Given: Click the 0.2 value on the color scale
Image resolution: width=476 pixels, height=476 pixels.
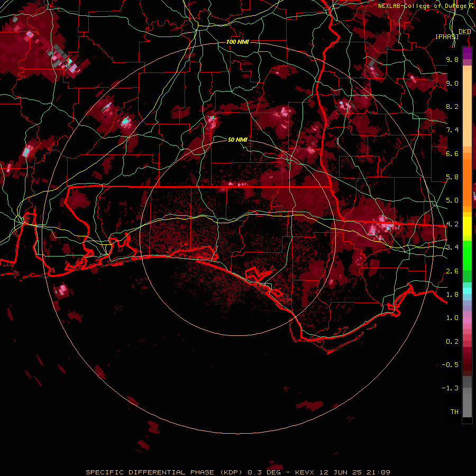Looking at the screenshot, I should 452,342.
